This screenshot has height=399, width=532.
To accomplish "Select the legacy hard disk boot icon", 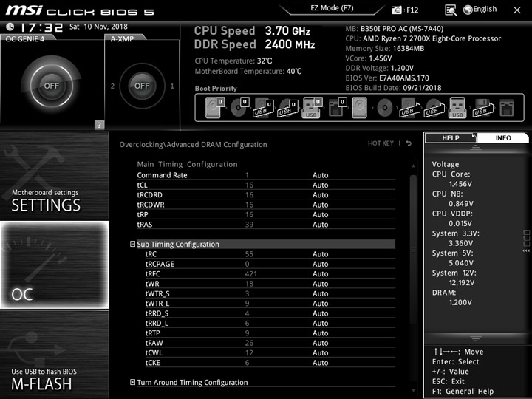I will 359,108.
